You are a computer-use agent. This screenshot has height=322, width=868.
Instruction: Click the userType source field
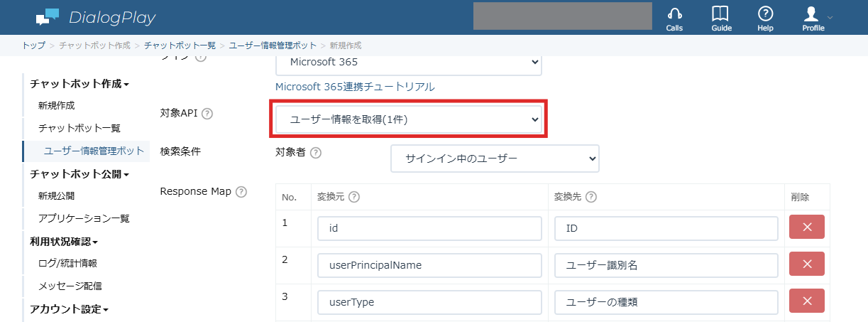(x=429, y=302)
